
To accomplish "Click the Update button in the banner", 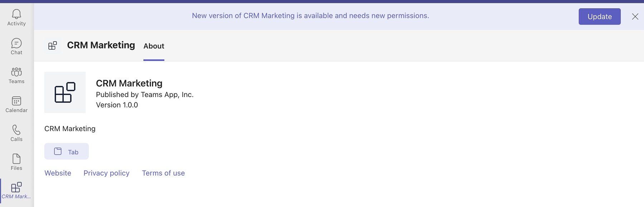I will click(x=600, y=16).
